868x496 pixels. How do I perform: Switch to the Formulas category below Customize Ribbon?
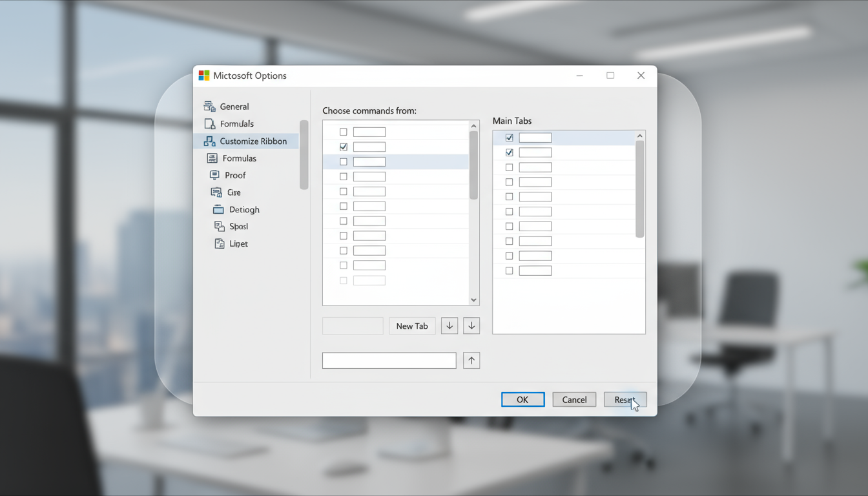click(239, 158)
